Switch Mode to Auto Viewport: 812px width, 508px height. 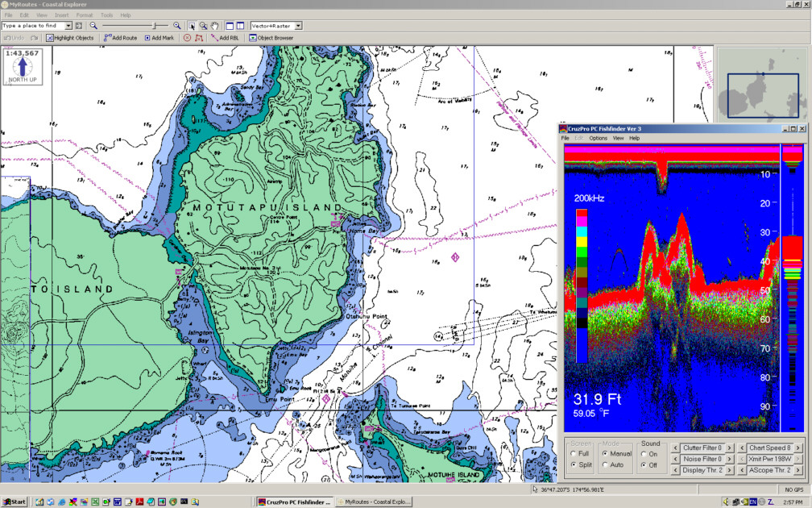pos(606,464)
